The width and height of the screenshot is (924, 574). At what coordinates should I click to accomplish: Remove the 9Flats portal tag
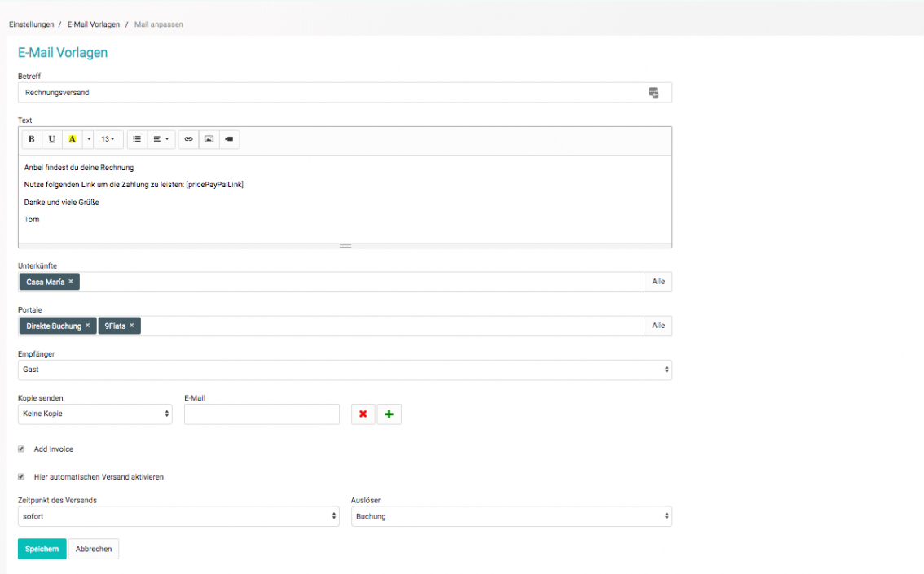pos(132,326)
